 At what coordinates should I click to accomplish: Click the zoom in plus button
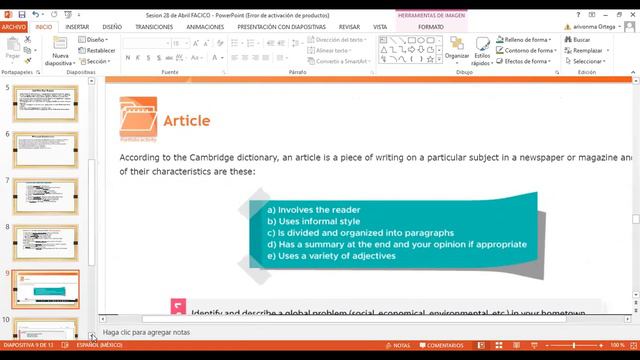601,345
